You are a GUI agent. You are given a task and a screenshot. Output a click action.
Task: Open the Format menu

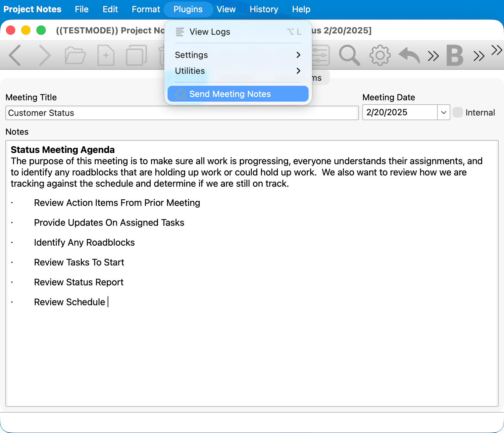[x=146, y=9]
